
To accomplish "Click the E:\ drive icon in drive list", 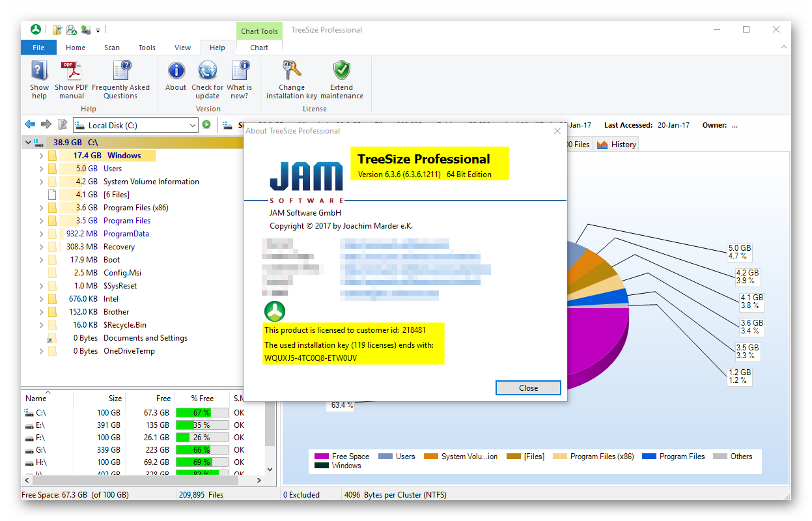I will [29, 425].
